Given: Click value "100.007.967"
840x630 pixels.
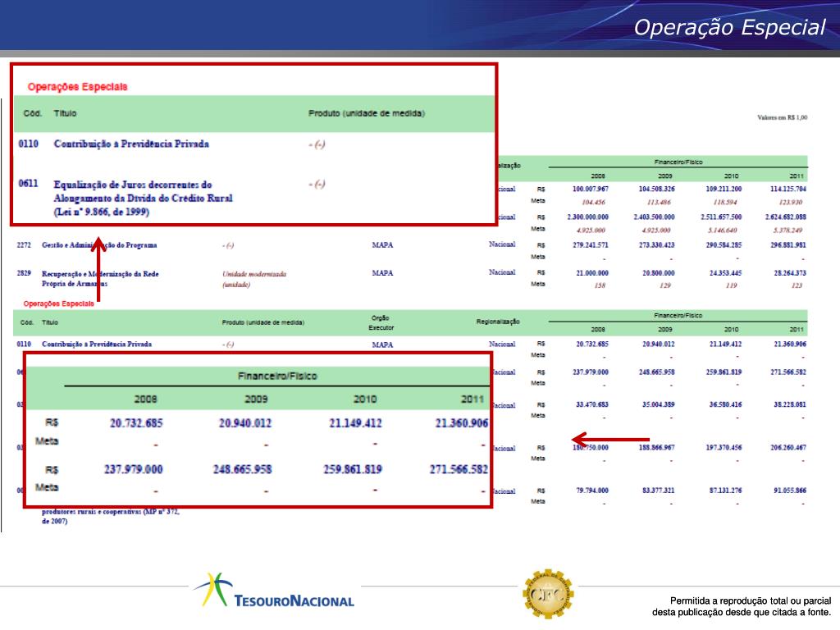Looking at the screenshot, I should pos(591,189).
